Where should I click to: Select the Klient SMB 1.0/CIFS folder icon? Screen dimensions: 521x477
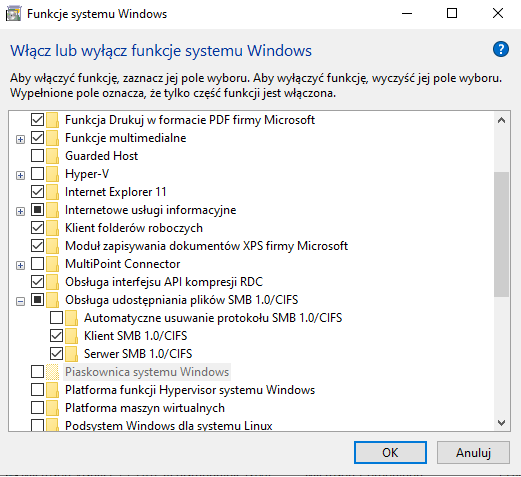click(71, 336)
